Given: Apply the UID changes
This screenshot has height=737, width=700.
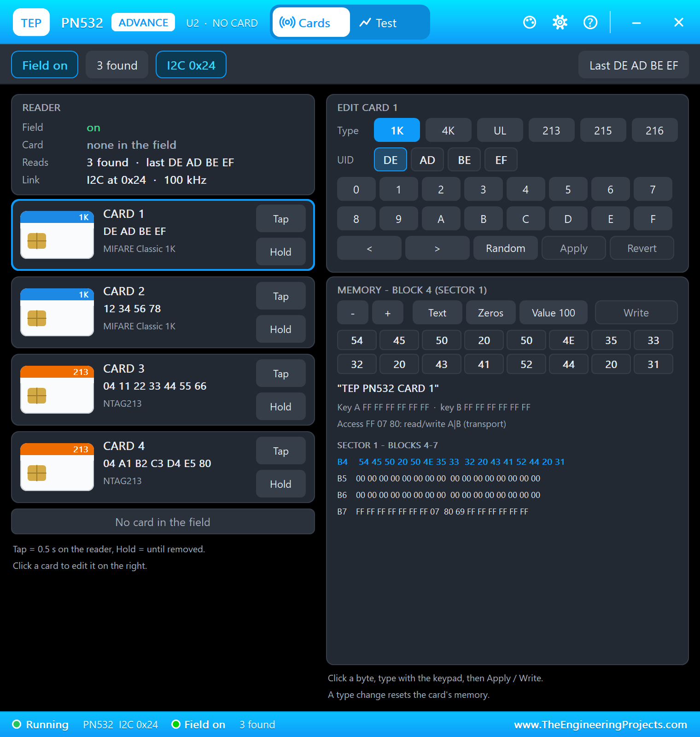Looking at the screenshot, I should tap(574, 248).
